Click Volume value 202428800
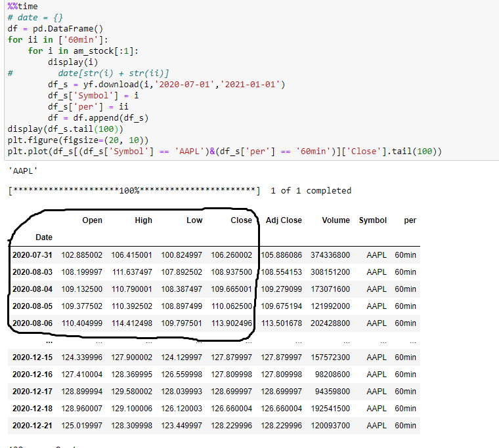This screenshot has height=448, width=499. tap(330, 323)
